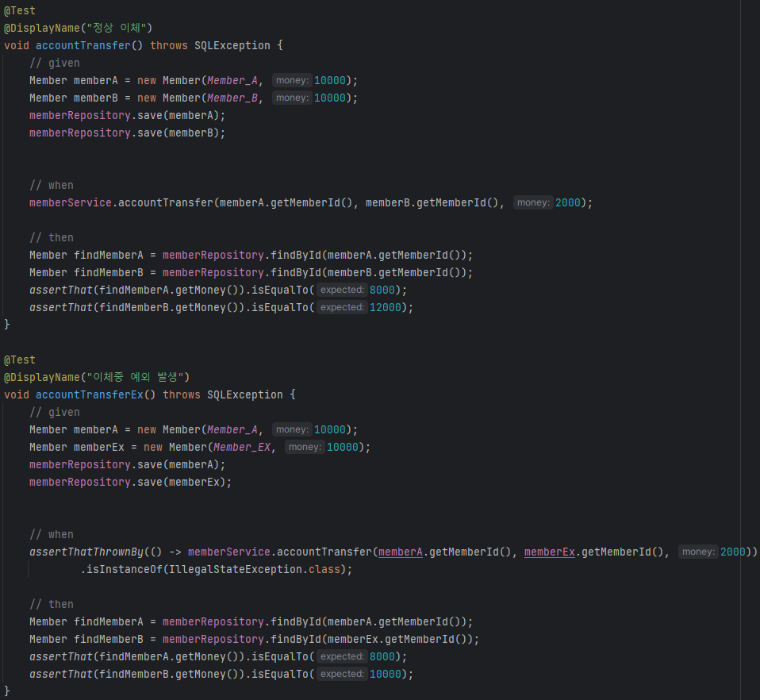Click Member_B constant in memberB declaration
Screen dimensions: 760x700
(232, 98)
